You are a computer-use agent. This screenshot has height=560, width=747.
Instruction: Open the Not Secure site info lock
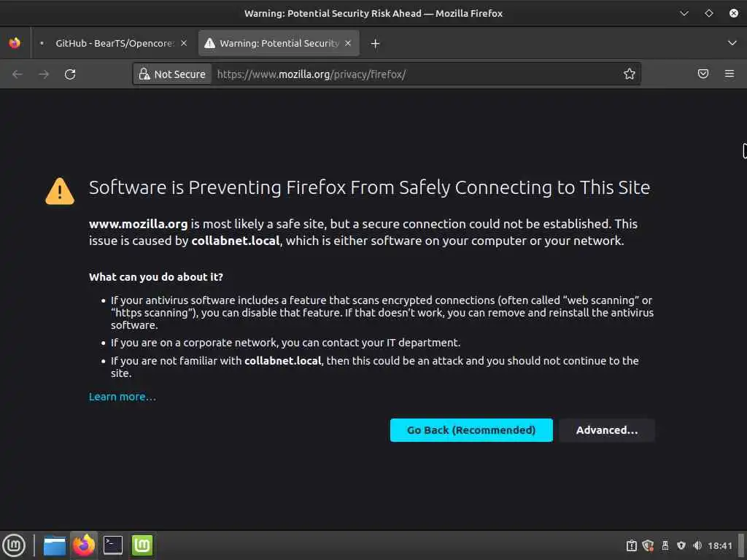[172, 74]
